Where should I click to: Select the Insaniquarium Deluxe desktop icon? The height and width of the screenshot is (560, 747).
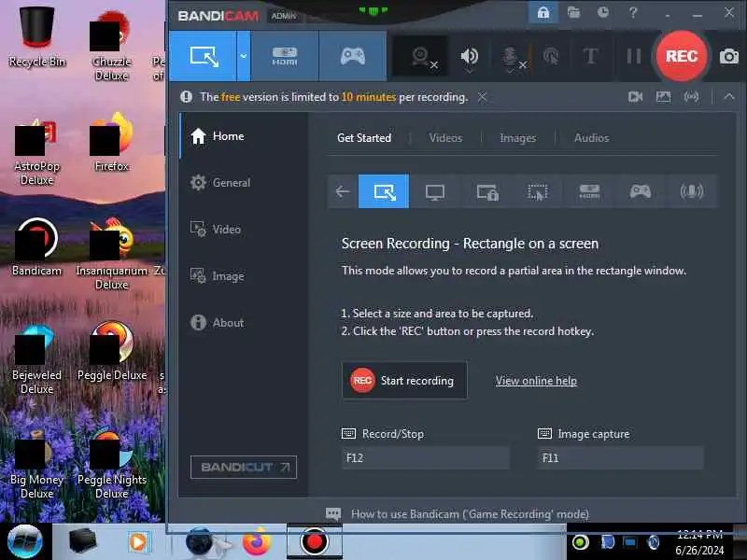point(112,253)
